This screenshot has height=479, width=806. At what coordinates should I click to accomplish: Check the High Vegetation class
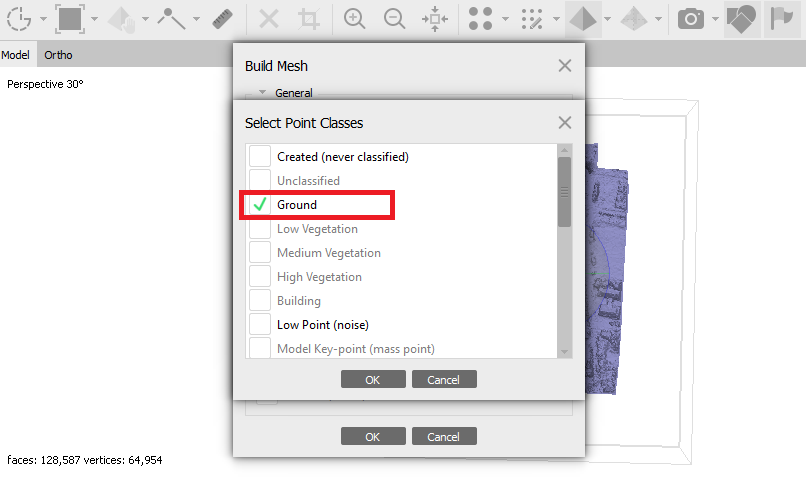pyautogui.click(x=260, y=277)
